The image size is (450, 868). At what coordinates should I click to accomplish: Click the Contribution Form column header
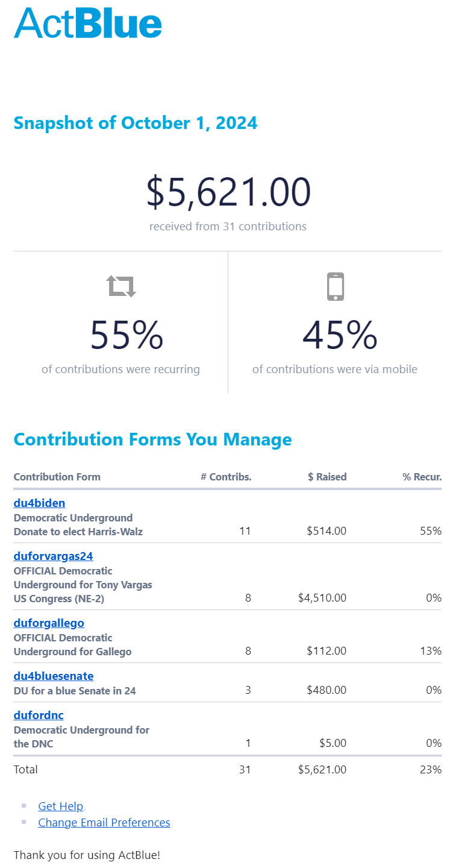pyautogui.click(x=57, y=477)
